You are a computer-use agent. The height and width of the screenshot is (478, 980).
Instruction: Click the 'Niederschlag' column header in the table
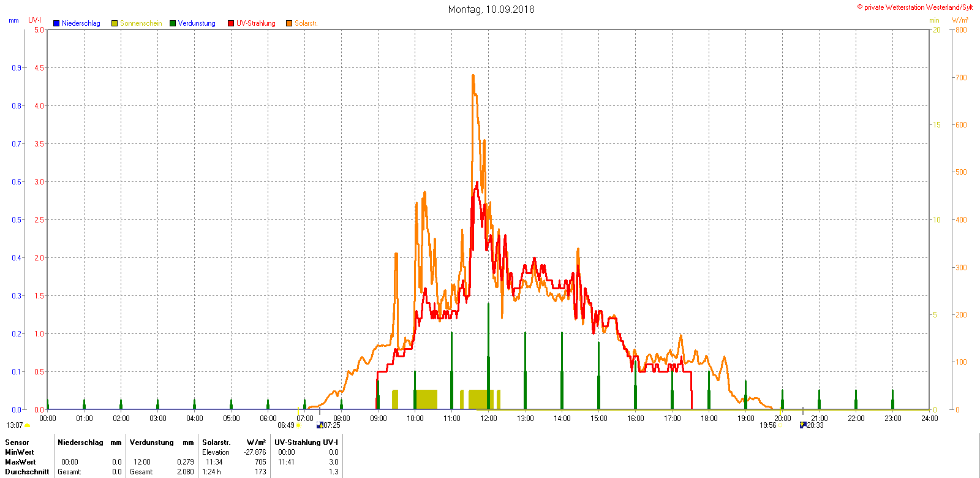tap(80, 442)
